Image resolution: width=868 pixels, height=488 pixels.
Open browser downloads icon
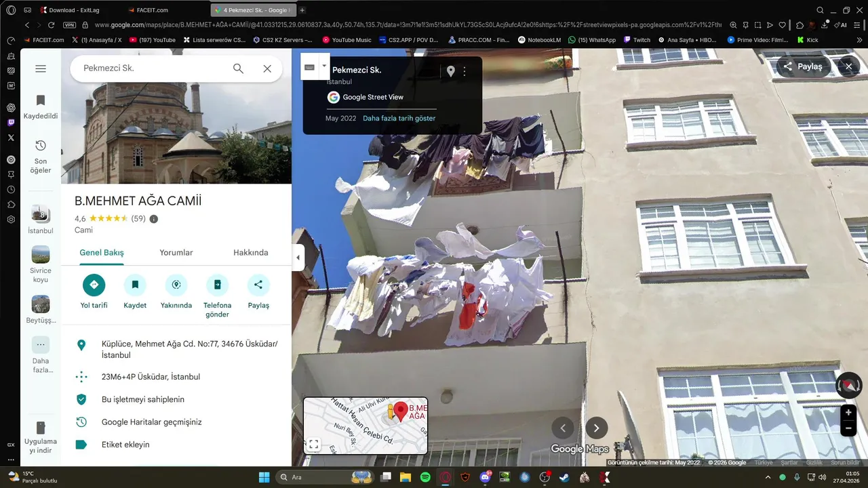pos(825,25)
